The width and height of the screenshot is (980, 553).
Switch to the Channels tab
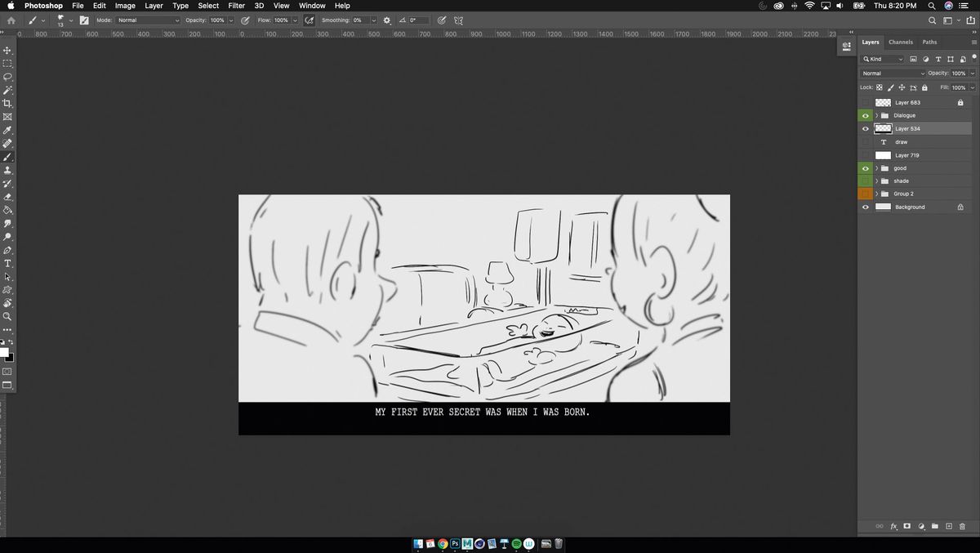(900, 42)
